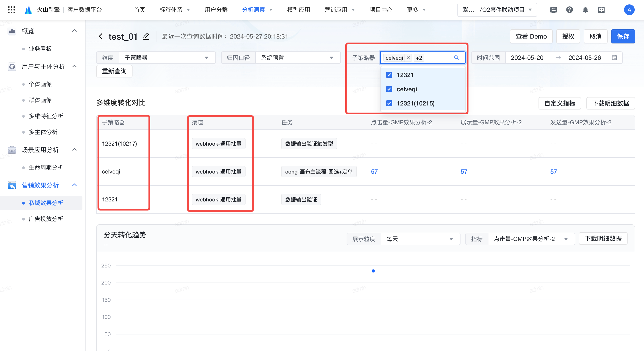644x351 pixels.
Task: Open the 分析洞察 nav menu
Action: pos(257,10)
